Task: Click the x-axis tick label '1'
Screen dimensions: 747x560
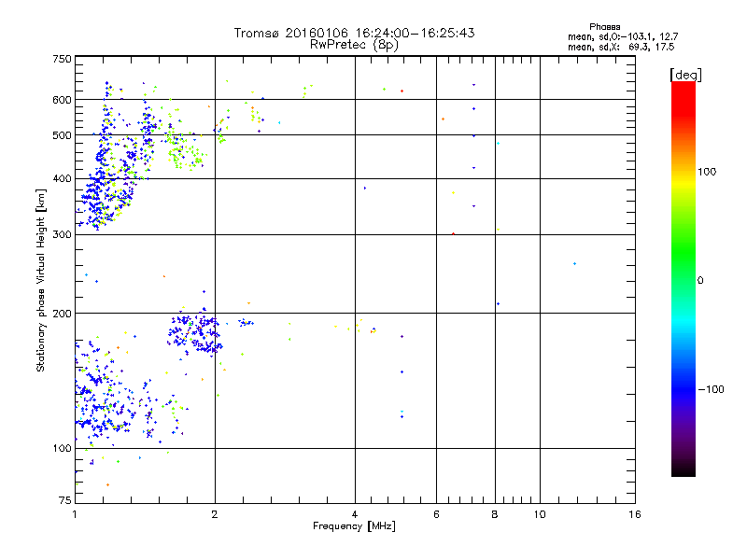Action: click(x=76, y=514)
